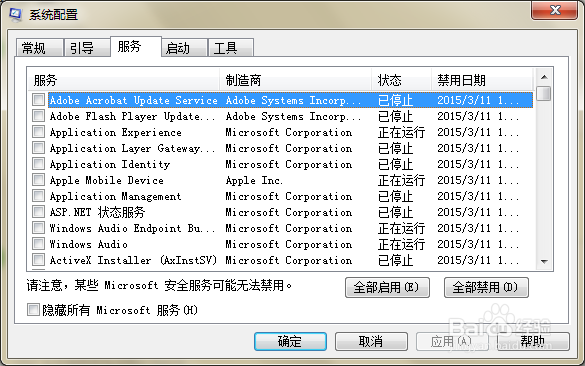Select Windows Audio Endpoint Bu... row text
This screenshot has height=366, width=585.
(x=132, y=228)
